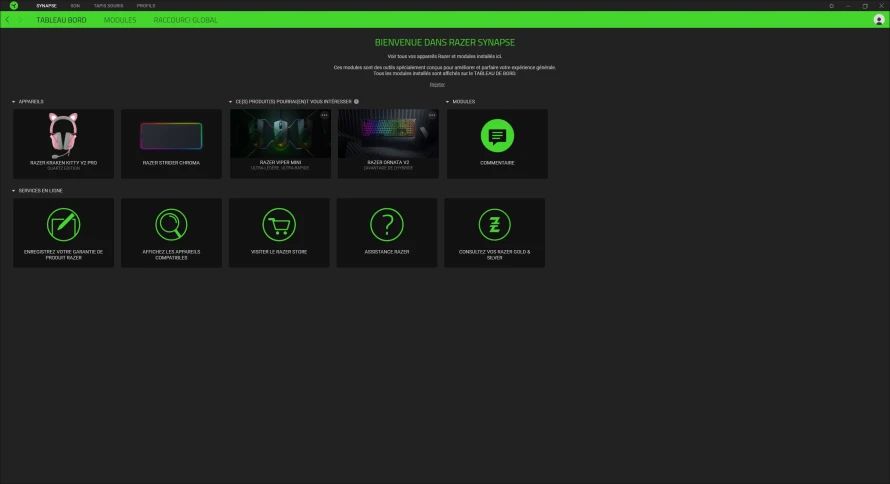Switch to the Synapse top tab
The height and width of the screenshot is (484, 890).
pyautogui.click(x=47, y=6)
